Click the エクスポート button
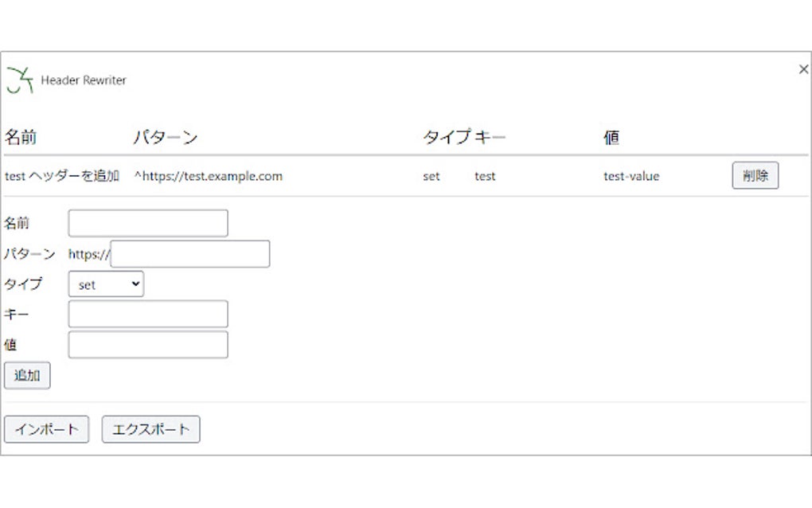The height and width of the screenshot is (508, 812). click(x=150, y=429)
